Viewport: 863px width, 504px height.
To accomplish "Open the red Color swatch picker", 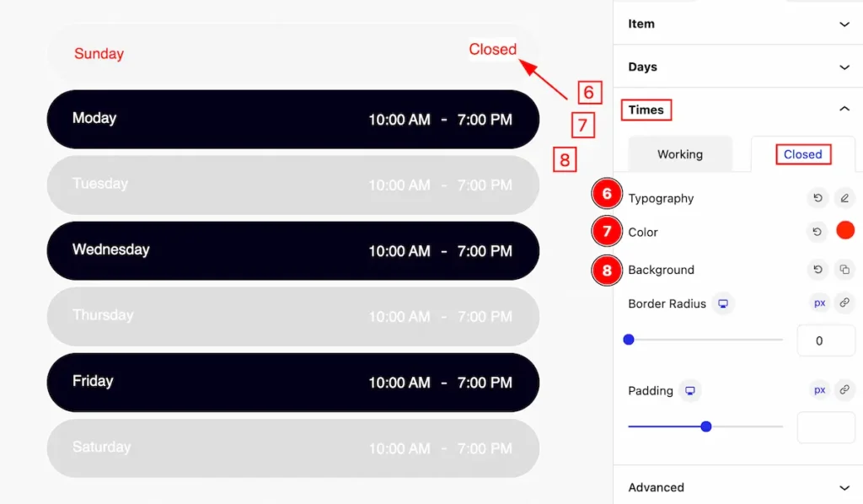I will (844, 231).
